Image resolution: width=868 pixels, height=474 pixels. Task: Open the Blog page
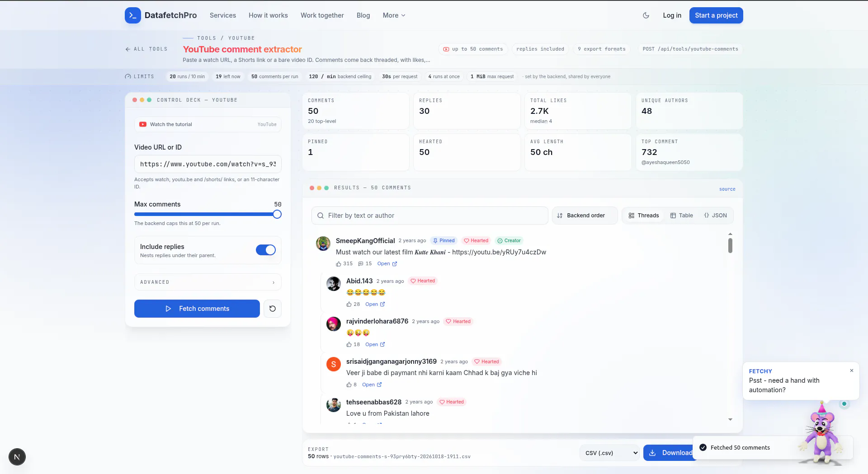(363, 15)
